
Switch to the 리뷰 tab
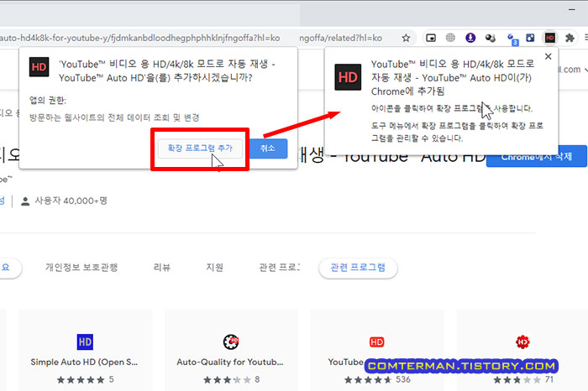(162, 268)
